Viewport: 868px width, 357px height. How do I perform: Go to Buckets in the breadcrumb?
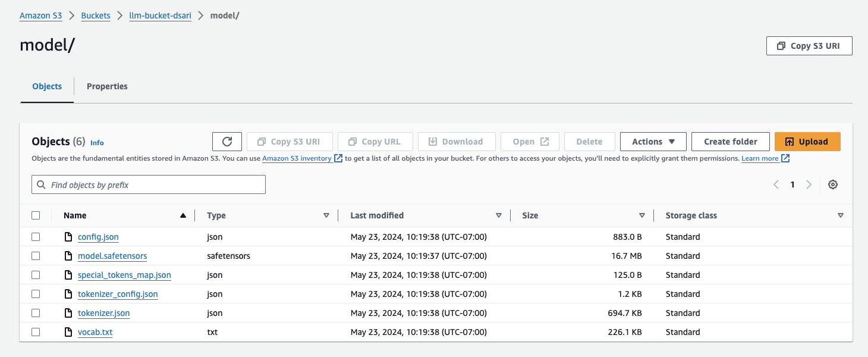pos(96,15)
